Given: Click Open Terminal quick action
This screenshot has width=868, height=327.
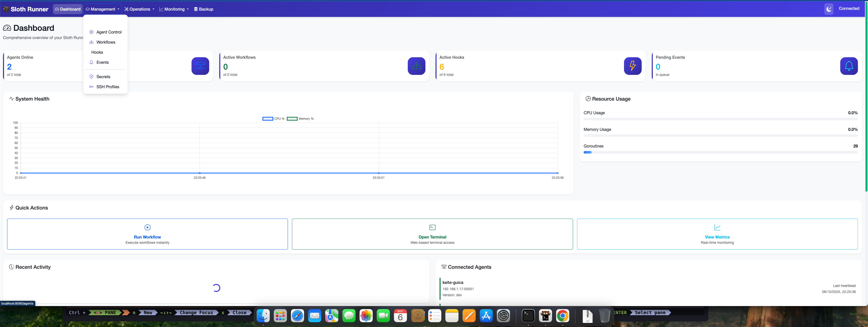Looking at the screenshot, I should [432, 234].
